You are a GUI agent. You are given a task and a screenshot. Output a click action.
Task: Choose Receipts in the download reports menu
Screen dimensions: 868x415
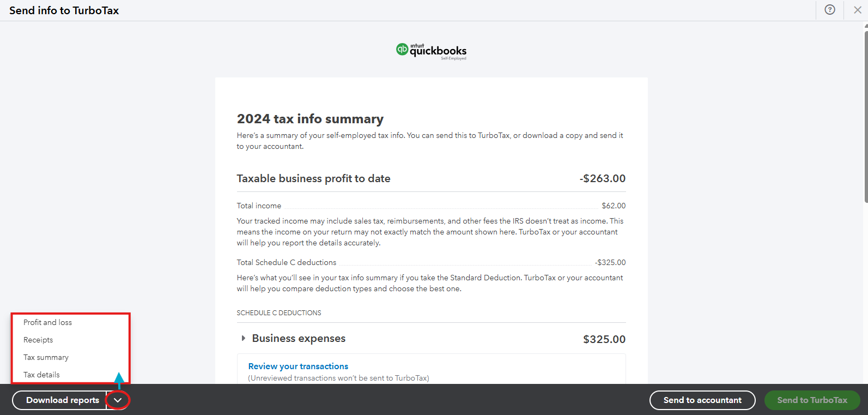pos(38,340)
